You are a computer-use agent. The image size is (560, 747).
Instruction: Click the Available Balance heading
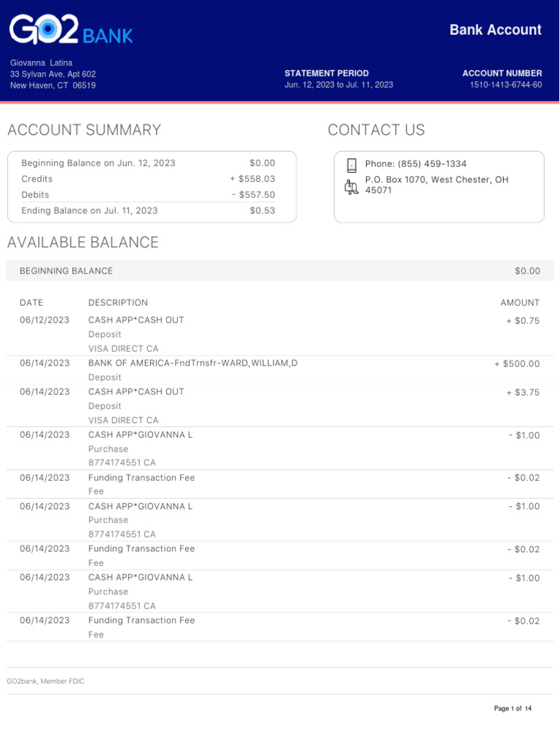click(82, 243)
